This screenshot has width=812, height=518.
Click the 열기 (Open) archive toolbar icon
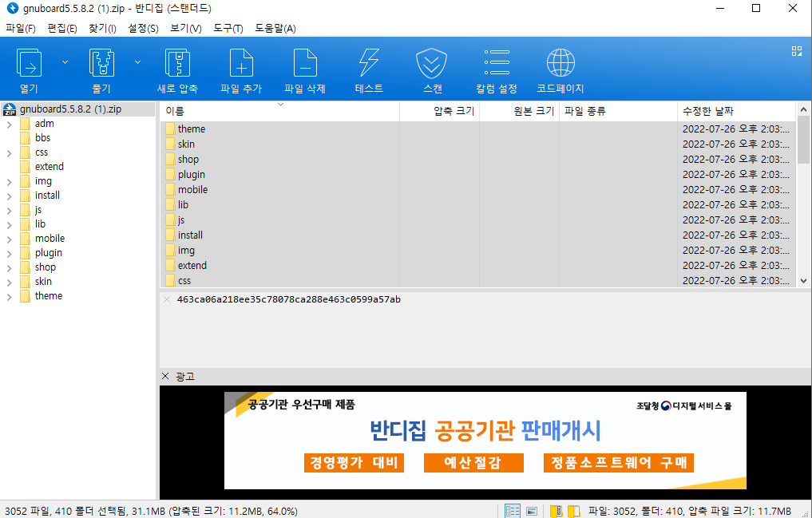(29, 63)
